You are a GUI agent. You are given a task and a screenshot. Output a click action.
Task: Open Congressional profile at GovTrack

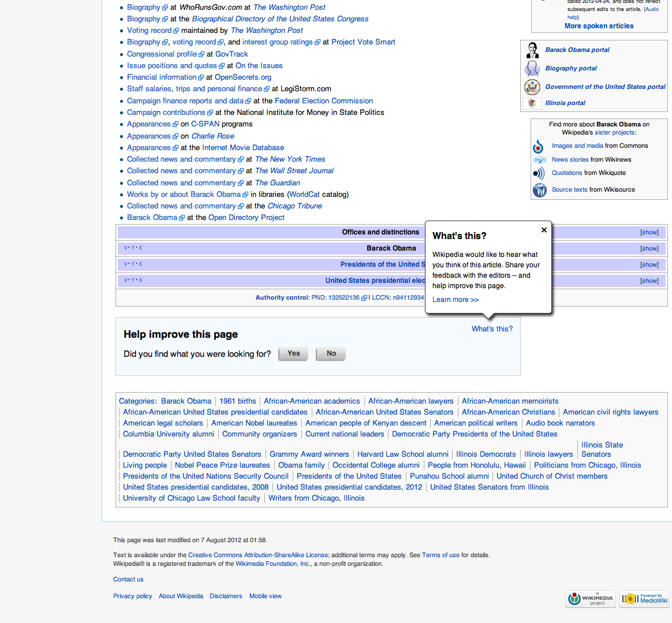(162, 54)
